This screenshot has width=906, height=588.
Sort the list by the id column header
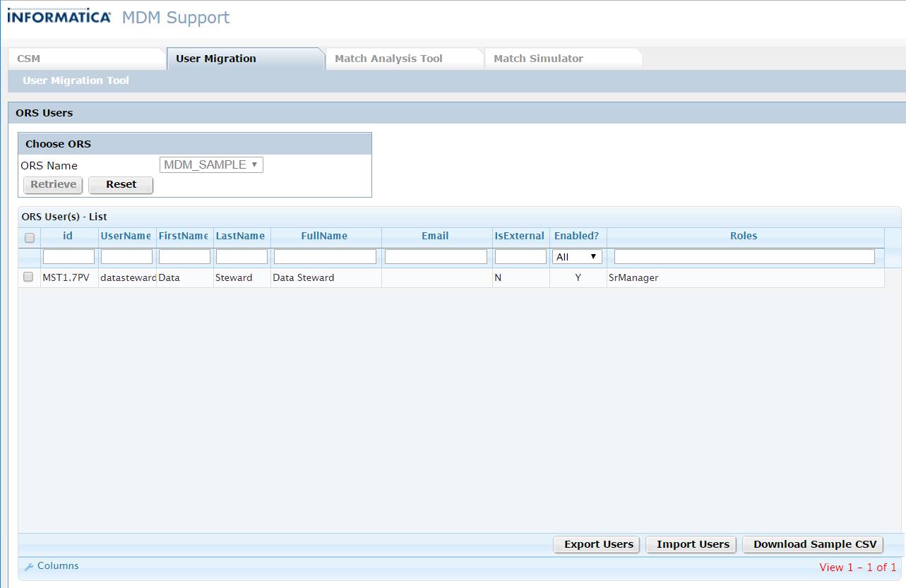click(68, 236)
